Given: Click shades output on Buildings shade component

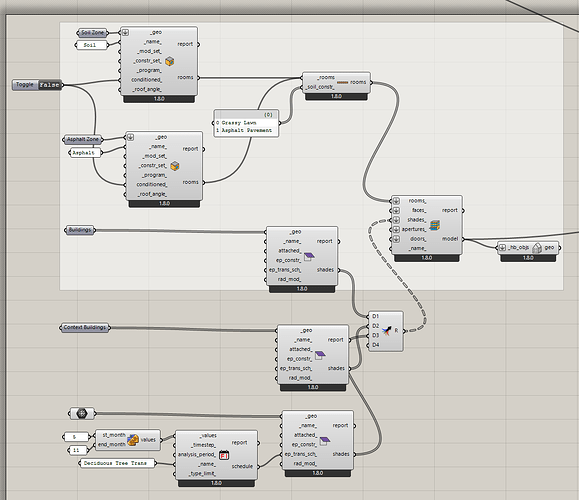Looking at the screenshot, I should click(x=325, y=270).
